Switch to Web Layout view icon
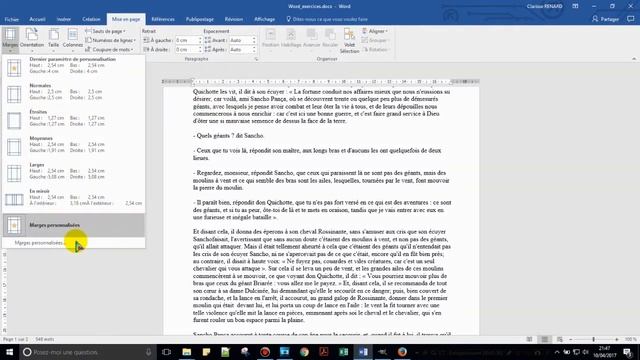Image resolution: width=640 pixels, height=360 pixels. point(560,339)
